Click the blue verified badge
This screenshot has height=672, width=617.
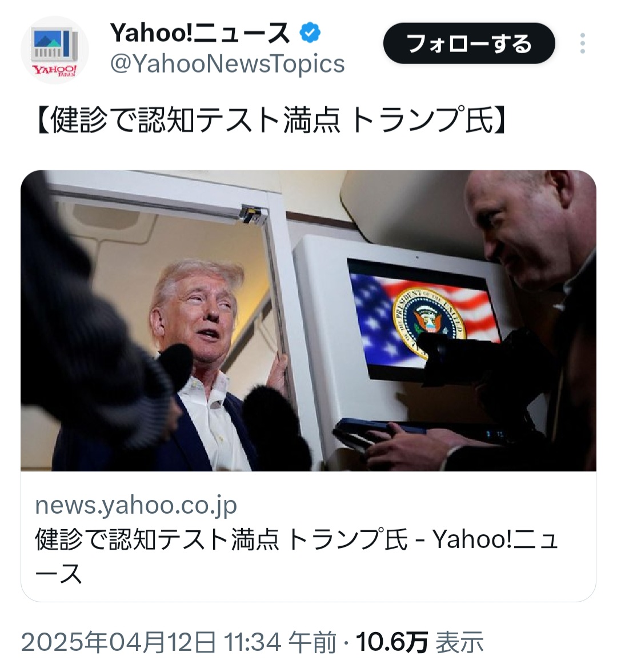[x=310, y=33]
